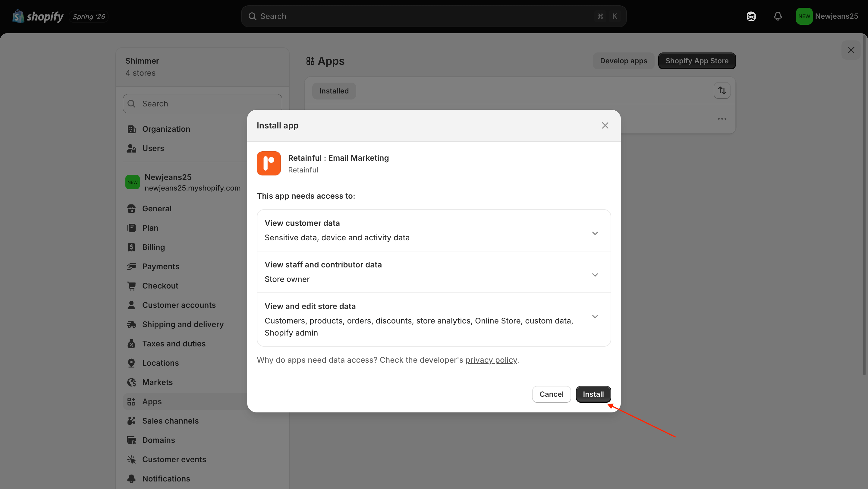Open the Shopify App Store
Image resolution: width=868 pixels, height=489 pixels.
point(697,61)
